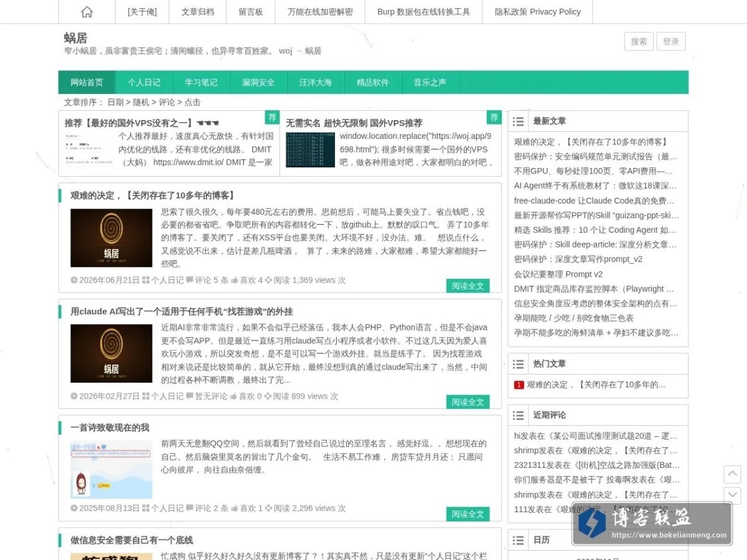Open comment hi发表在《某公司面试推理测试题20道

tap(596, 436)
